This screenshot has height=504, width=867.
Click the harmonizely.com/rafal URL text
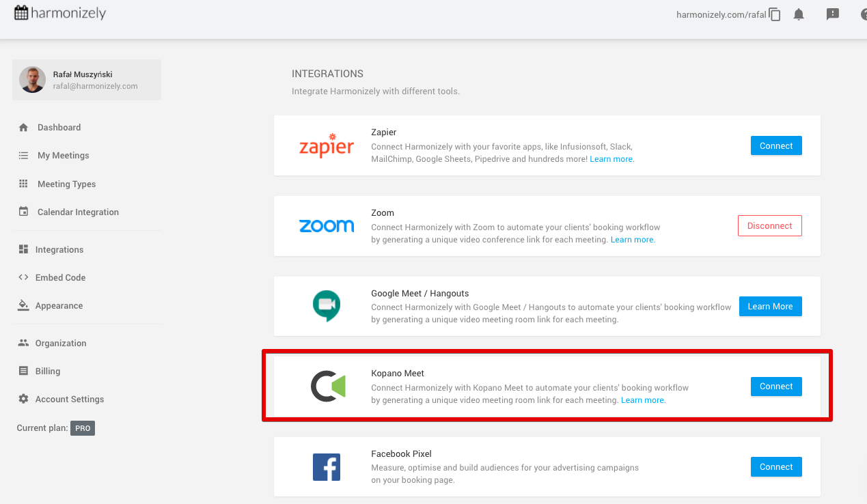721,14
